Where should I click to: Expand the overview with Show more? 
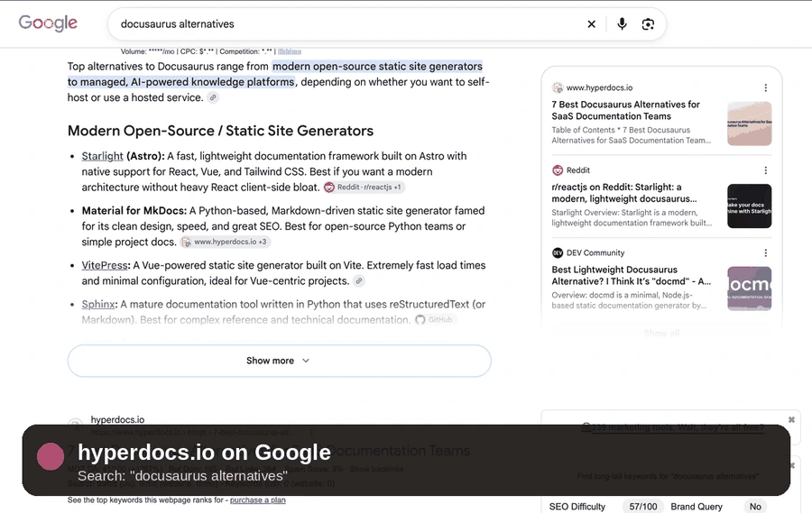pos(279,361)
